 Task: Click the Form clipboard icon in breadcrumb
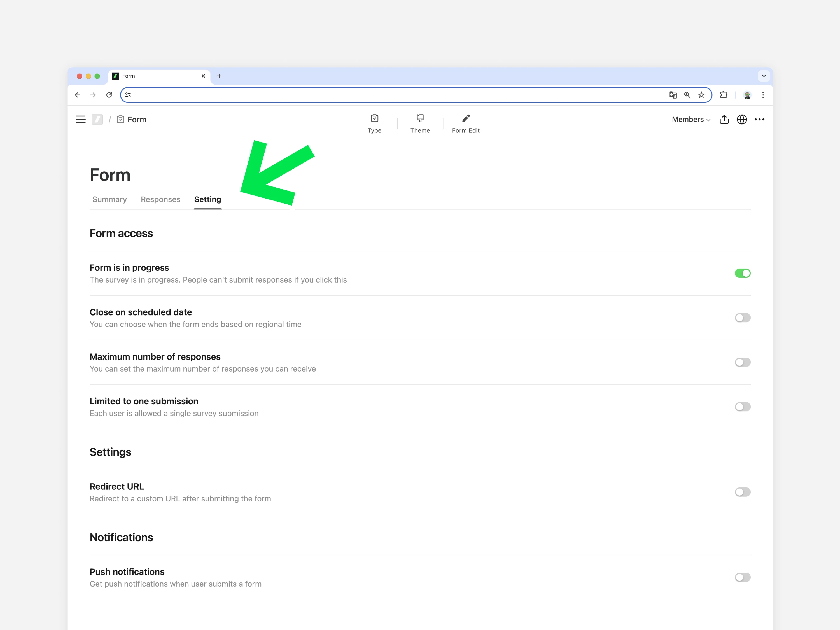(120, 119)
